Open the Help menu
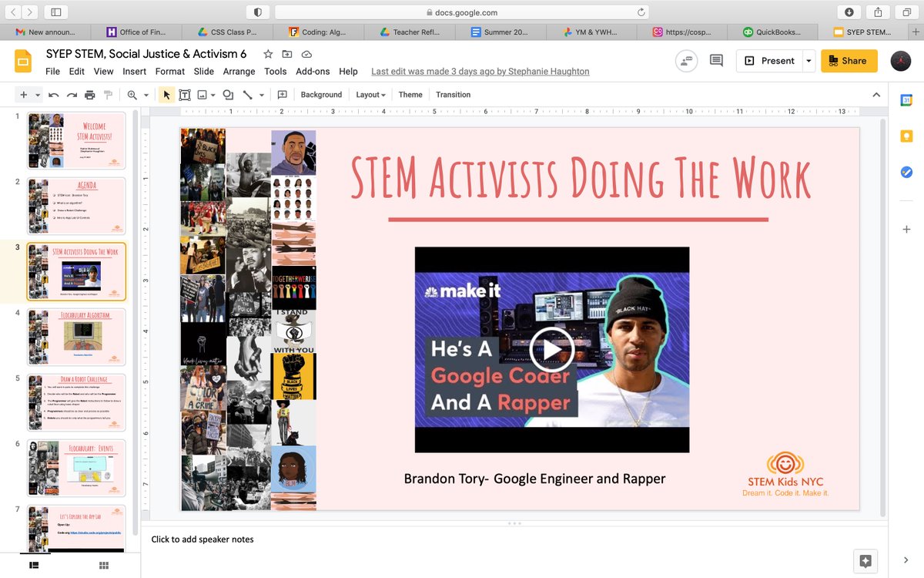 (348, 71)
